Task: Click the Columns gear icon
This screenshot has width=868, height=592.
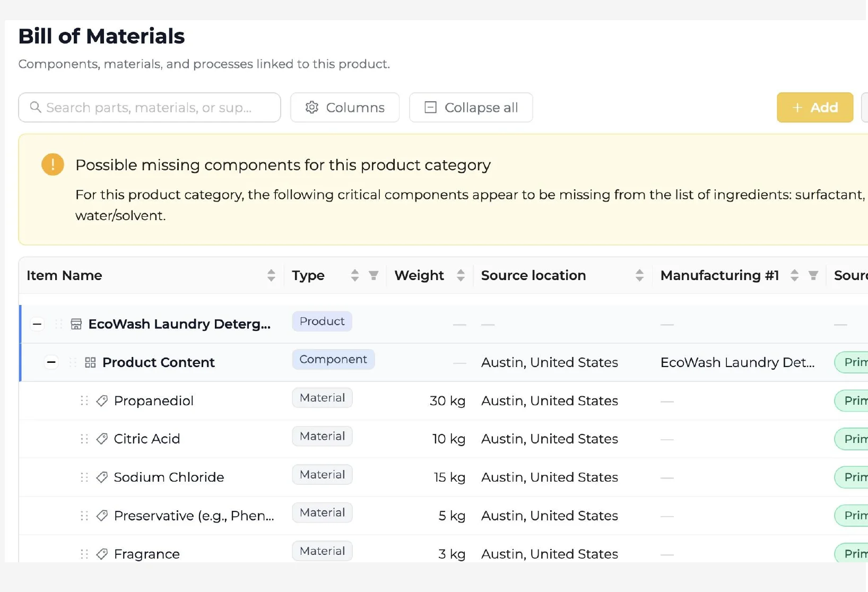Action: [x=312, y=107]
